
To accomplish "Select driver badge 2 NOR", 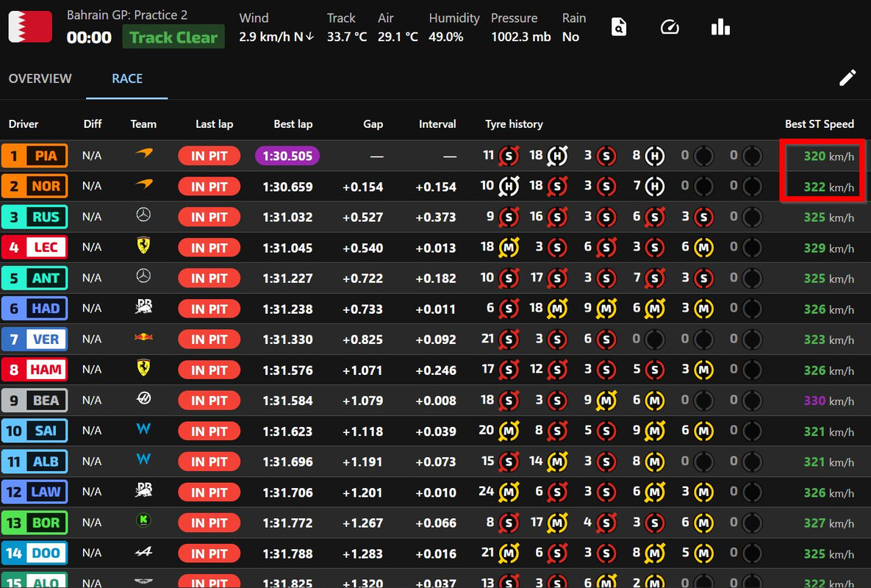I will [35, 187].
